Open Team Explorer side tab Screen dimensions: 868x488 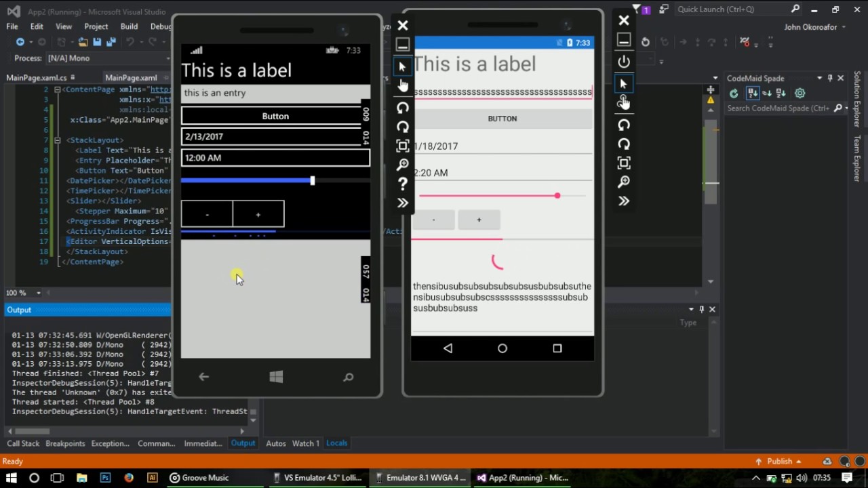857,159
